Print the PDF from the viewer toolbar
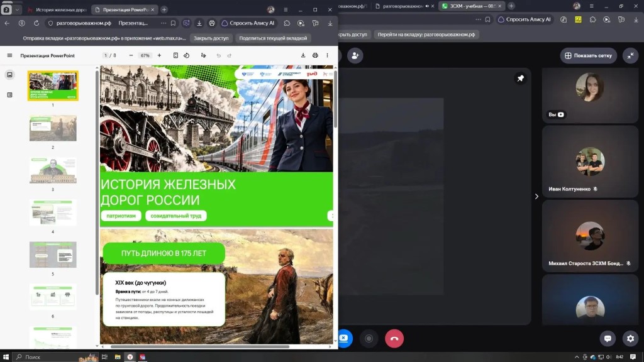 coord(315,55)
